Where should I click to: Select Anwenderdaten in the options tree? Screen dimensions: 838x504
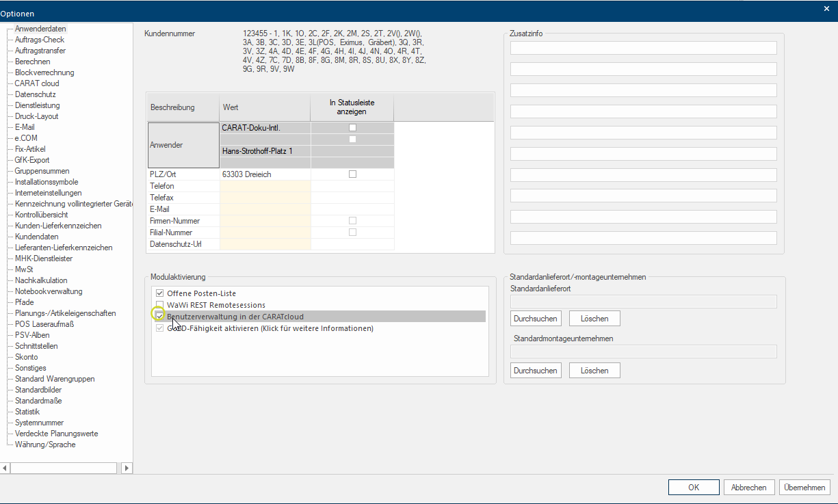(40, 29)
